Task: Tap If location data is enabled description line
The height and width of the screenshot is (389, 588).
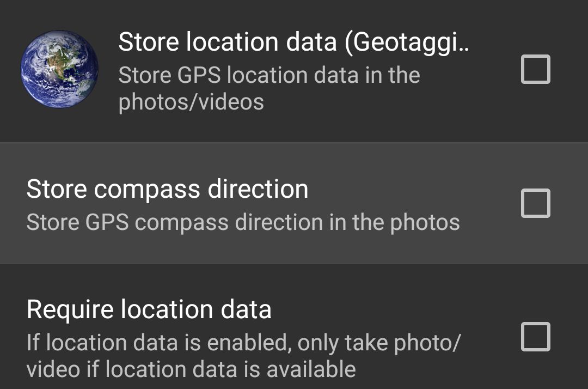Action: coord(243,343)
